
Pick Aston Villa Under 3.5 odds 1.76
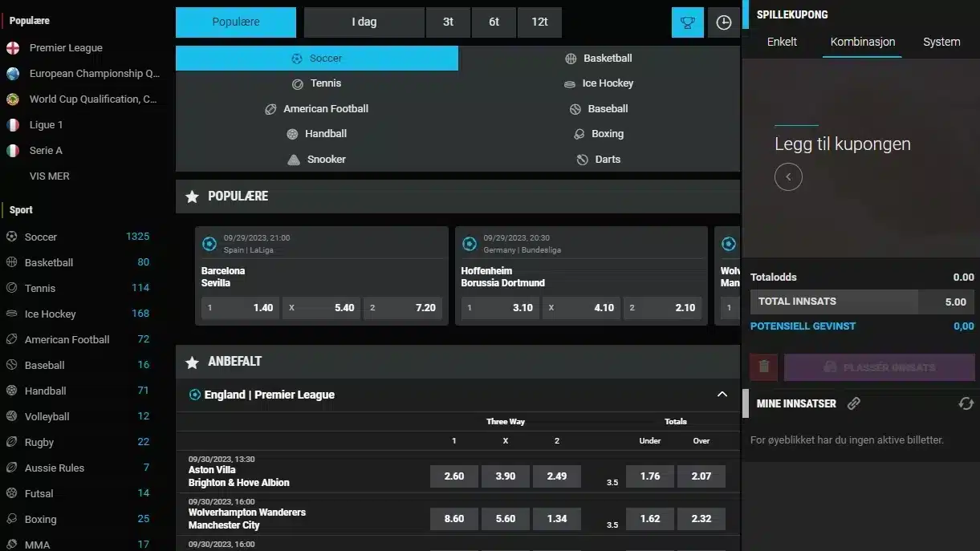pyautogui.click(x=650, y=476)
